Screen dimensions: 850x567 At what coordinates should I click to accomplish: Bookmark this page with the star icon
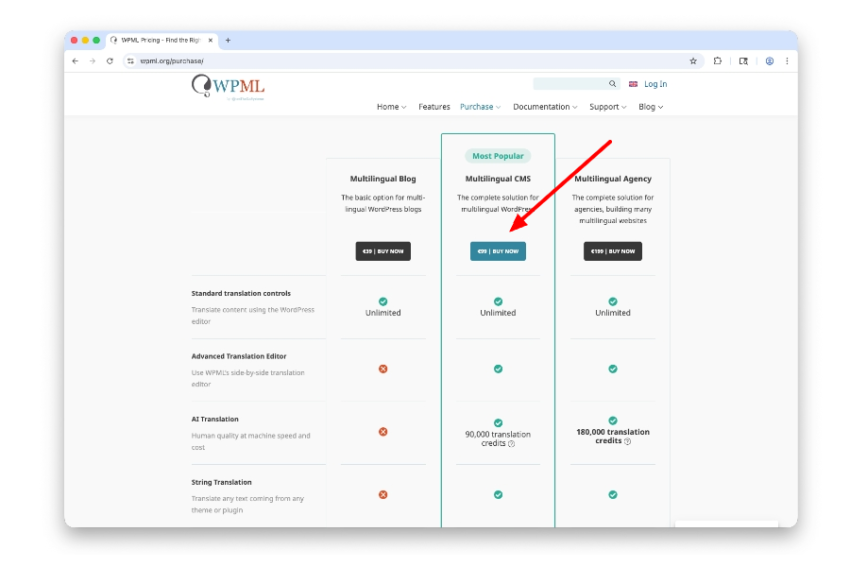(693, 61)
